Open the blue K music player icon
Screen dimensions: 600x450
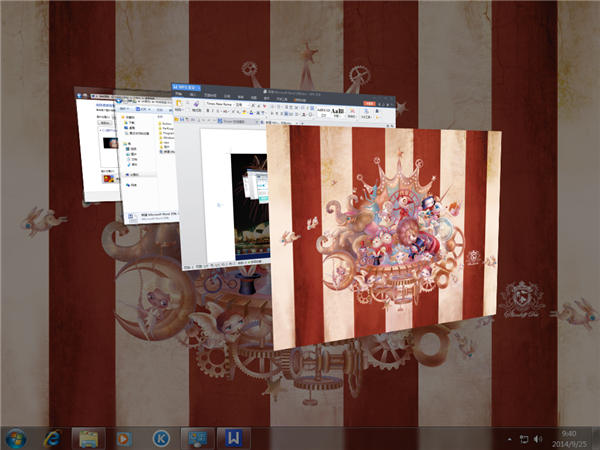tap(160, 438)
